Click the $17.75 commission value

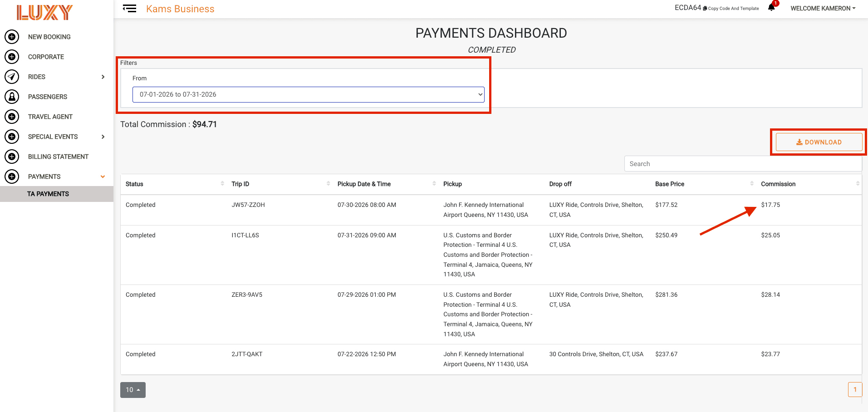click(x=770, y=205)
